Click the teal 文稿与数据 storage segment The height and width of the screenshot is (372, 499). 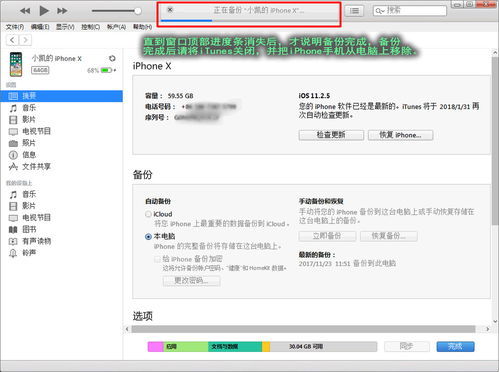point(235,347)
